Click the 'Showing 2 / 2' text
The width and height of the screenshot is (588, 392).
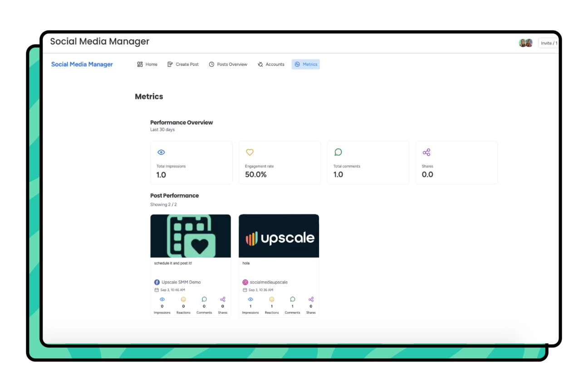[163, 205]
